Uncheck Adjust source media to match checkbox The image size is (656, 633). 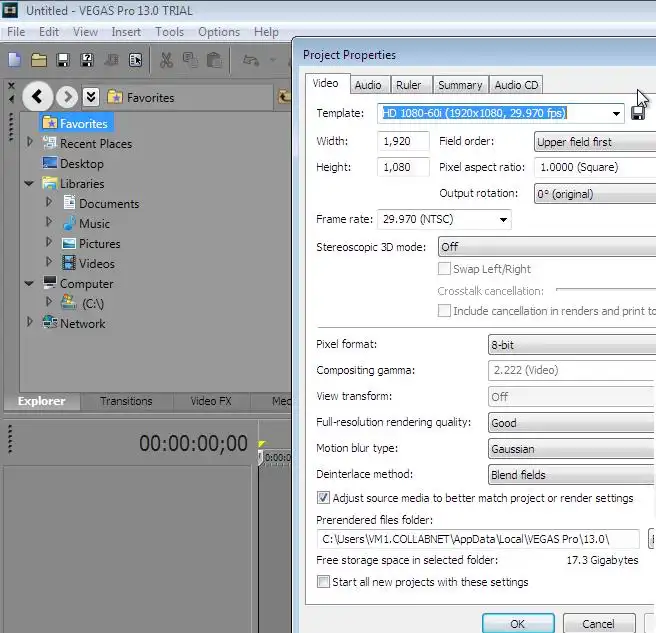[323, 497]
